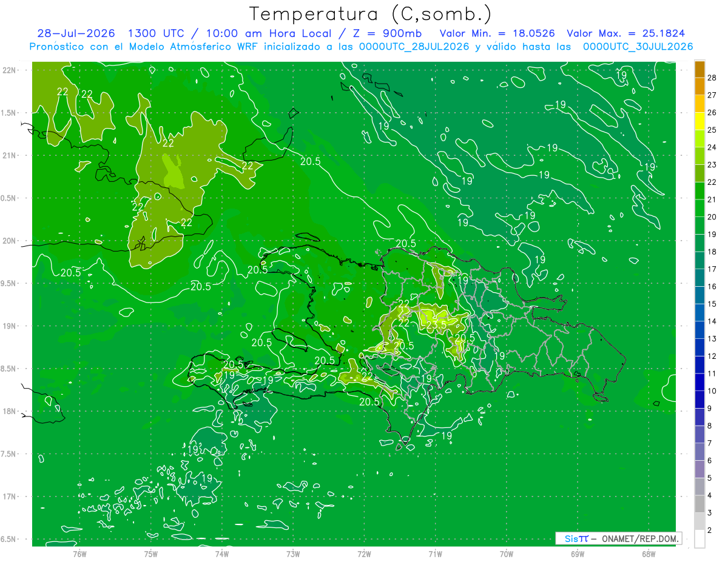Click the '8.5N' latitude axis label
The image size is (728, 562).
tap(8, 369)
